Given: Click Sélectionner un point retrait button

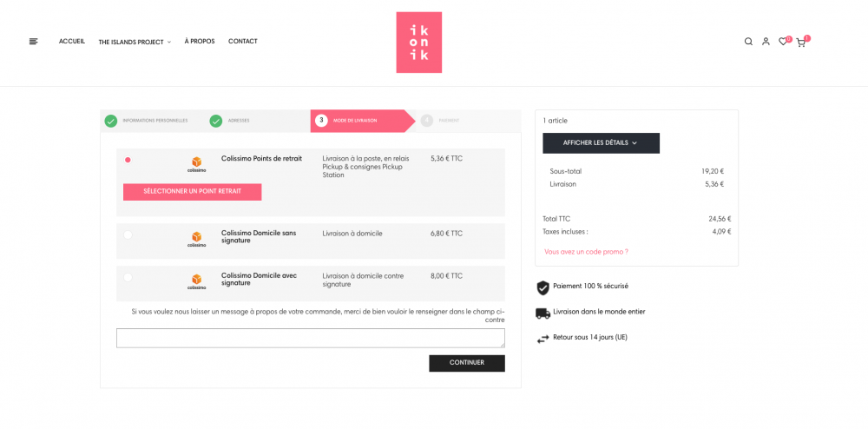Looking at the screenshot, I should [192, 192].
